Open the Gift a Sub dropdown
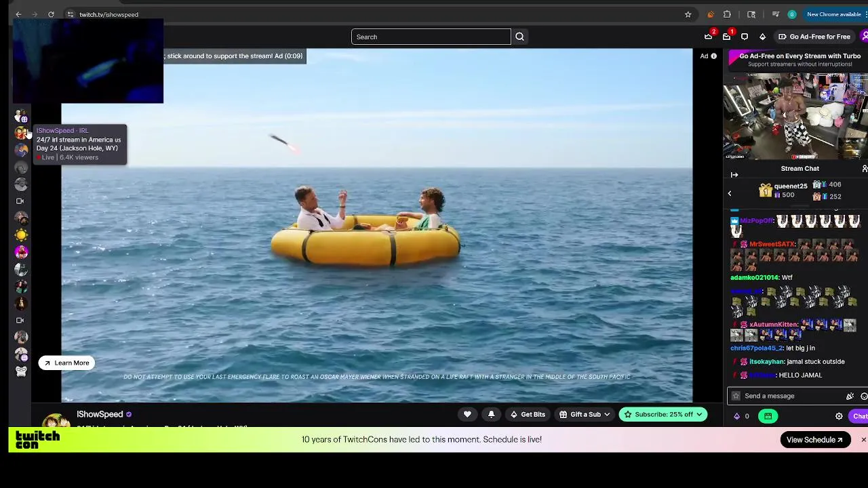The height and width of the screenshot is (488, 868). pos(585,414)
